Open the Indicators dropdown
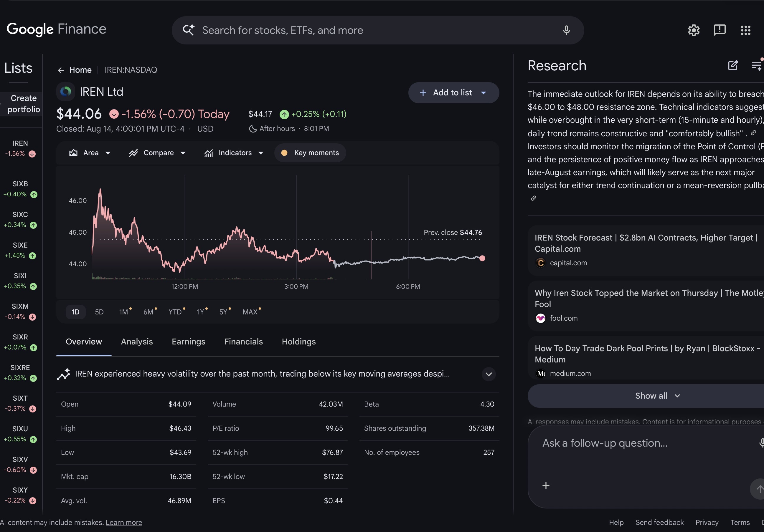This screenshot has width=764, height=532. tap(234, 153)
